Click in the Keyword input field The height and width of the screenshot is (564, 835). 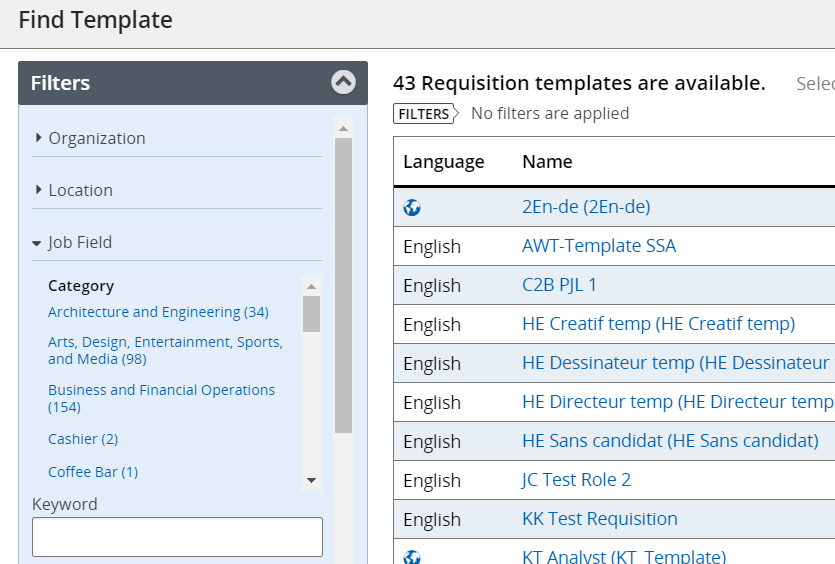pyautogui.click(x=177, y=537)
